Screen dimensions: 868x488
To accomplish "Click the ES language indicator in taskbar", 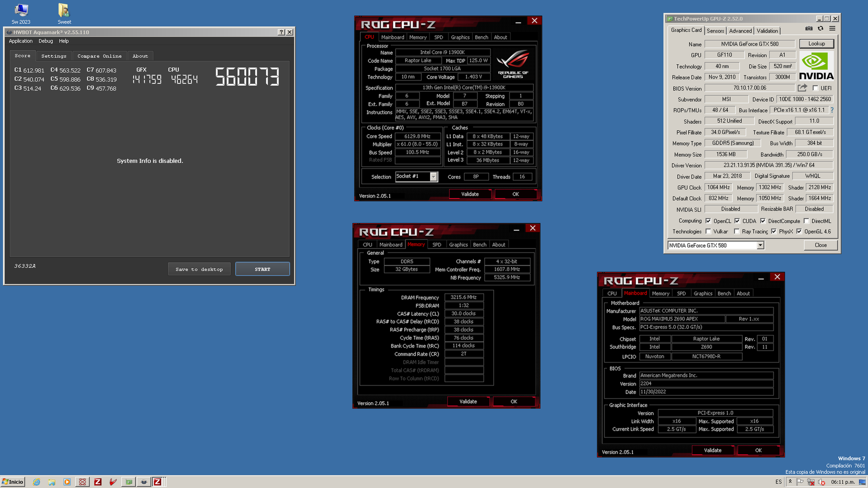I will coord(778,482).
